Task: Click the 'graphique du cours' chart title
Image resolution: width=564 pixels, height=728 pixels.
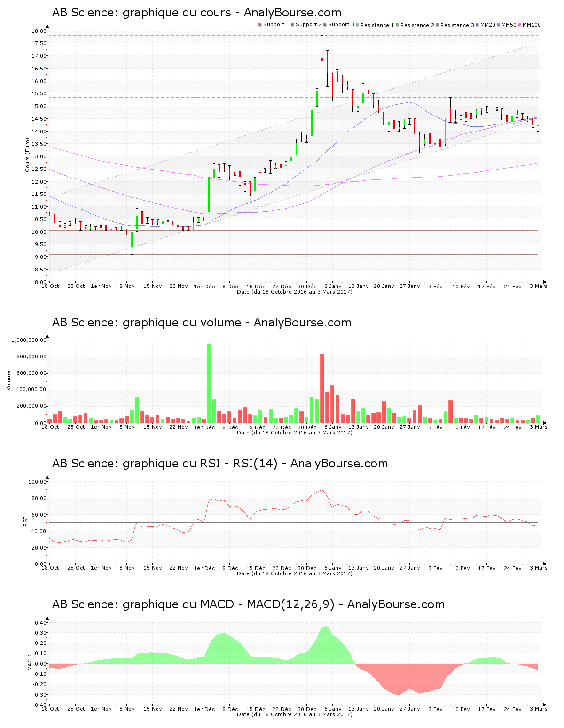Action: pyautogui.click(x=196, y=13)
